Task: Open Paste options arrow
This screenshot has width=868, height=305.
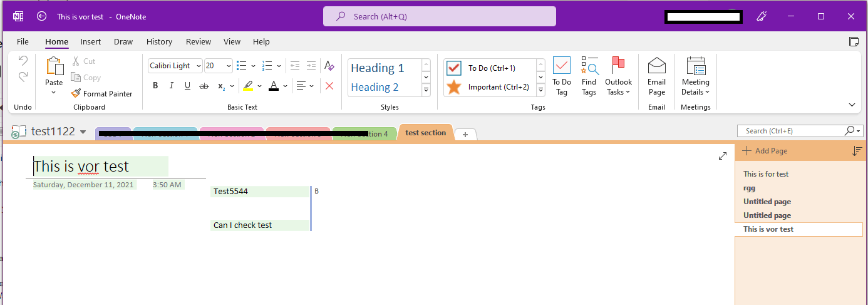Action: (x=54, y=93)
